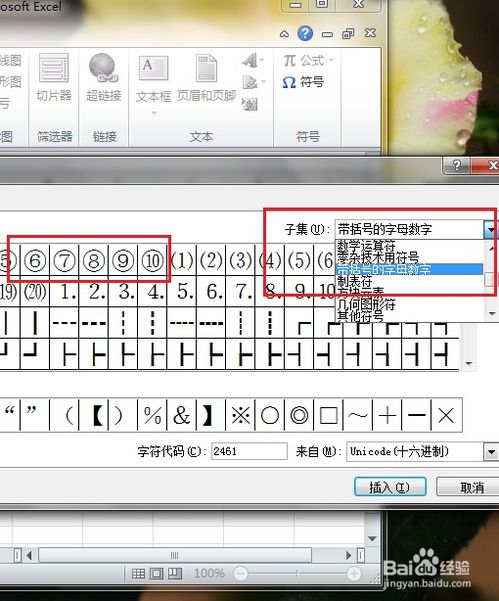Click the 插入(I) insert button
This screenshot has height=601, width=499.
390,487
